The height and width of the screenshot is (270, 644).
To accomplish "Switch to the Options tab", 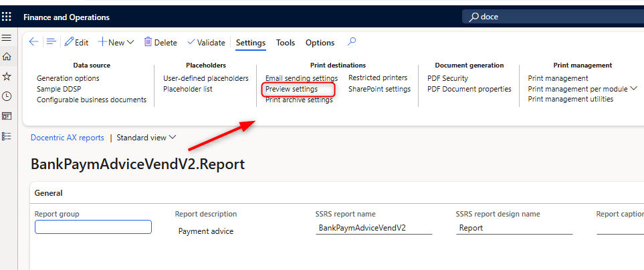I will 320,43.
